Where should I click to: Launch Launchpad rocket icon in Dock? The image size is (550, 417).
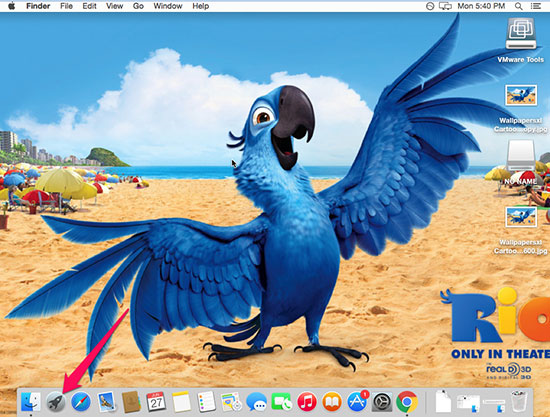coord(56,402)
